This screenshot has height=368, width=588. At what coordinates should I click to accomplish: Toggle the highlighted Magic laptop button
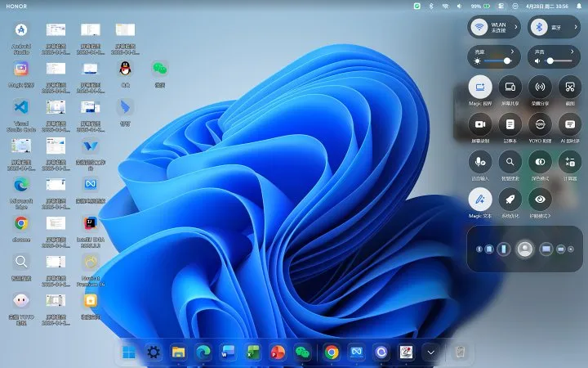tap(480, 88)
